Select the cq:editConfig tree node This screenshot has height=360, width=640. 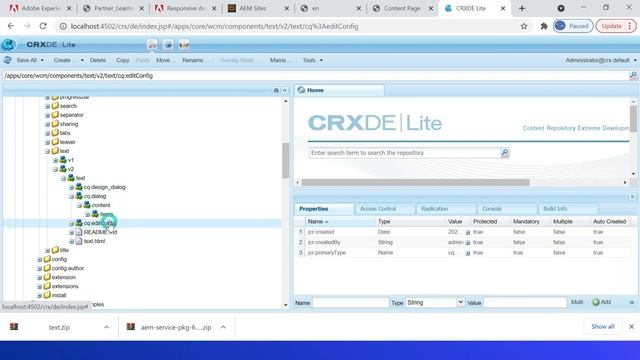coord(99,223)
